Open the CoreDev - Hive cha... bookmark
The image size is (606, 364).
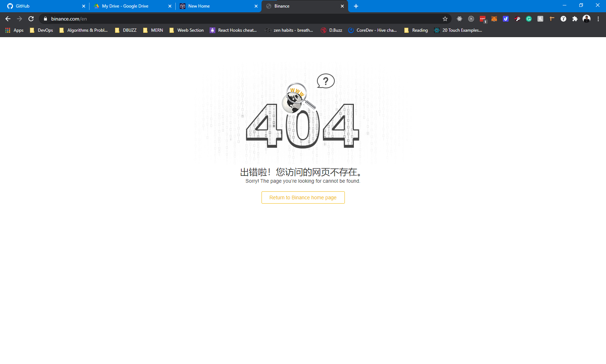(373, 30)
